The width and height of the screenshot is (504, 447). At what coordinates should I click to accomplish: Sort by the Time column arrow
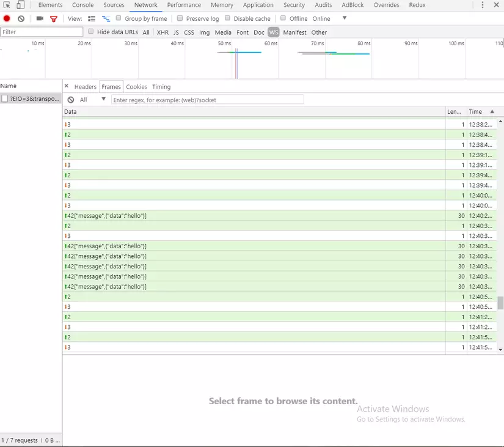[492, 111]
